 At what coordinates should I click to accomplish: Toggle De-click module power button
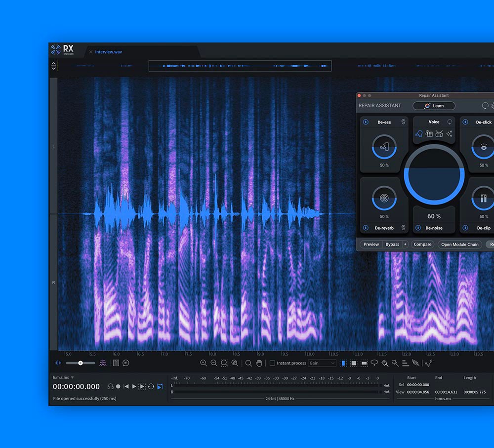465,122
